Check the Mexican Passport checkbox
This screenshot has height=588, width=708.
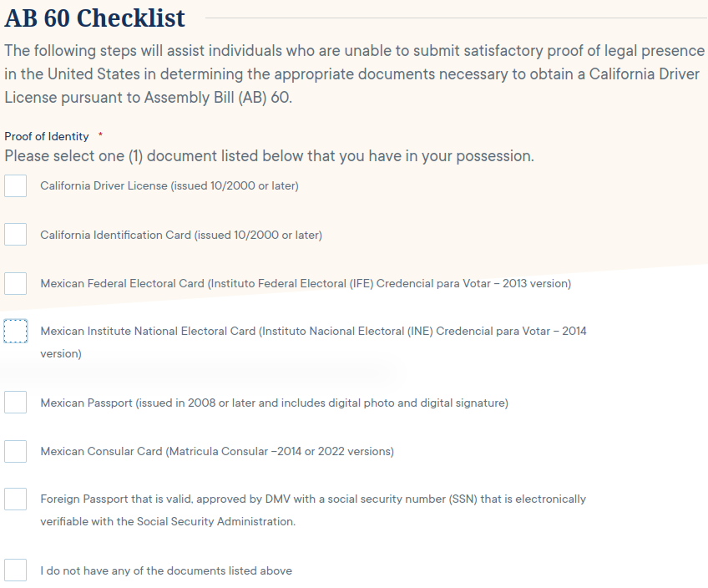[16, 403]
